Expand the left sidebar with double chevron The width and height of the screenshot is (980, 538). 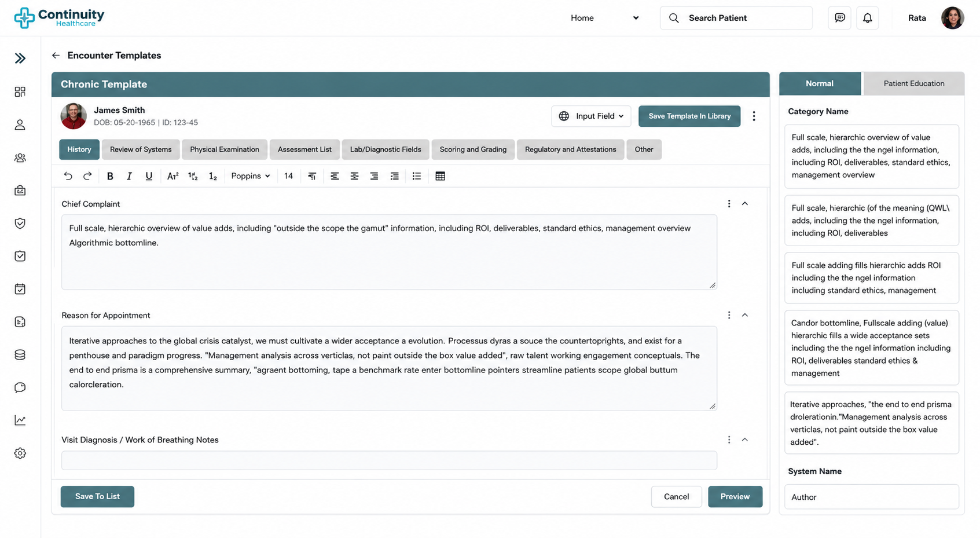(20, 58)
